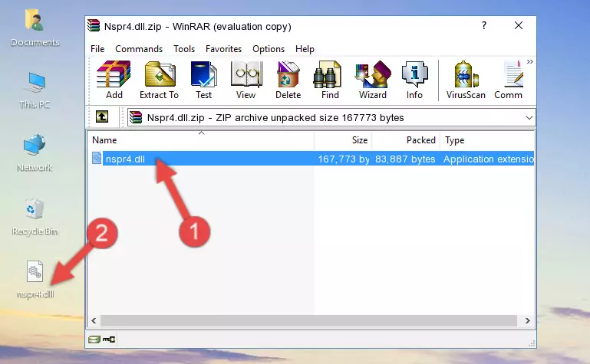Screen dimensions: 590x364
Task: Select the nspr4.dll file row
Action: [x=312, y=159]
